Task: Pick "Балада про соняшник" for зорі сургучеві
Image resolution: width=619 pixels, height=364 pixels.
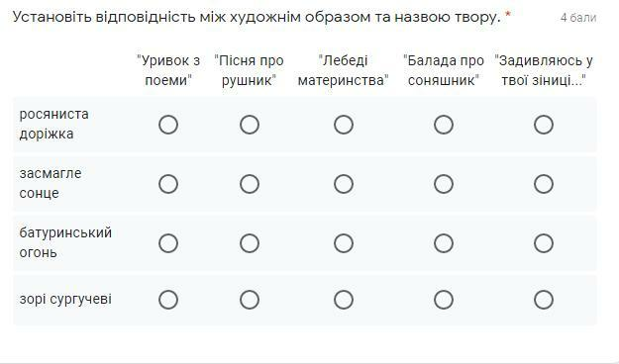Action: [x=444, y=300]
